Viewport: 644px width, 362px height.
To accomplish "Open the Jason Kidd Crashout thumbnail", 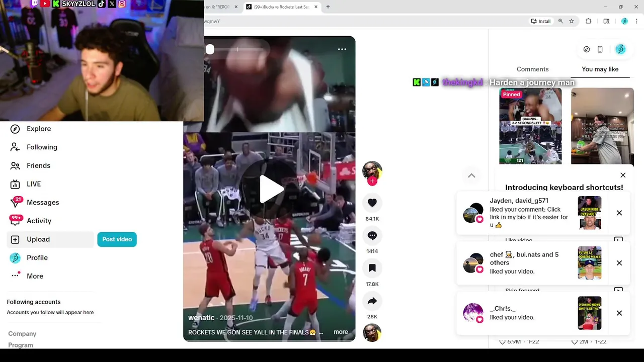I will click(x=590, y=213).
